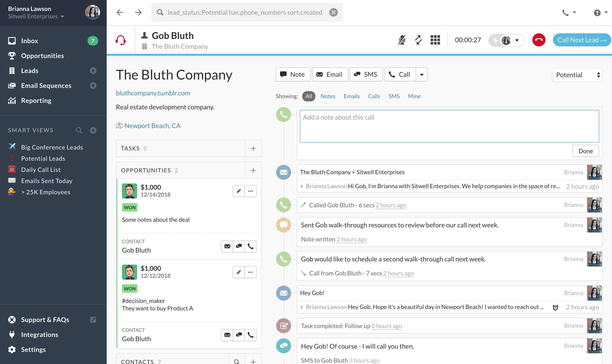This screenshot has height=364, width=612.
Task: Switch to Notes activity tab
Action: pos(328,96)
